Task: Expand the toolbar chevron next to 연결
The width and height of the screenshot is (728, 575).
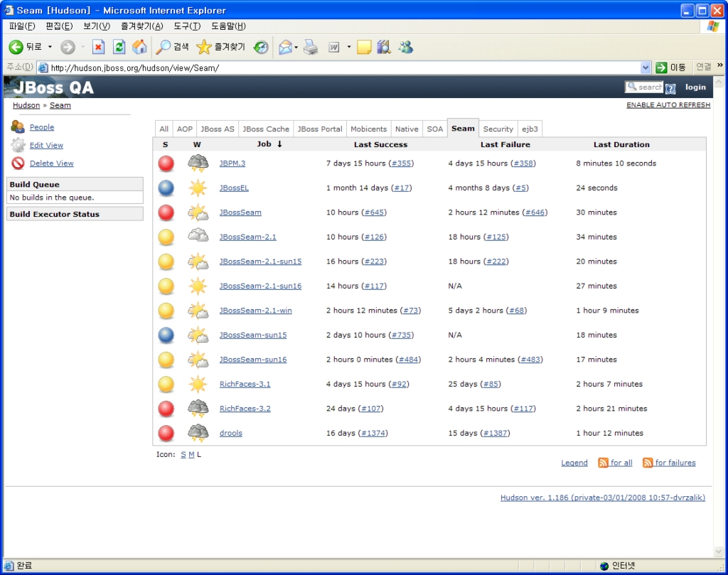Action: [x=720, y=65]
